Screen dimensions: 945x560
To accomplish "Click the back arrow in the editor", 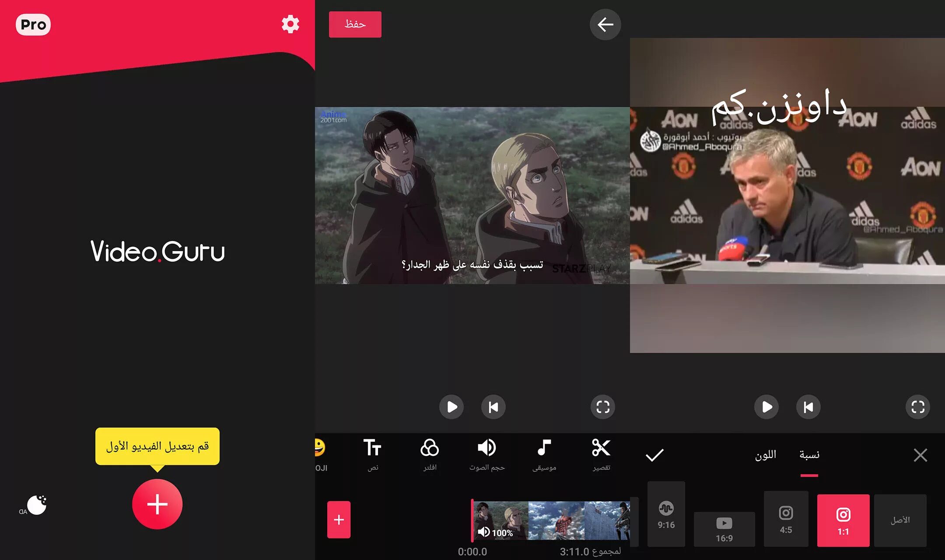I will point(605,25).
